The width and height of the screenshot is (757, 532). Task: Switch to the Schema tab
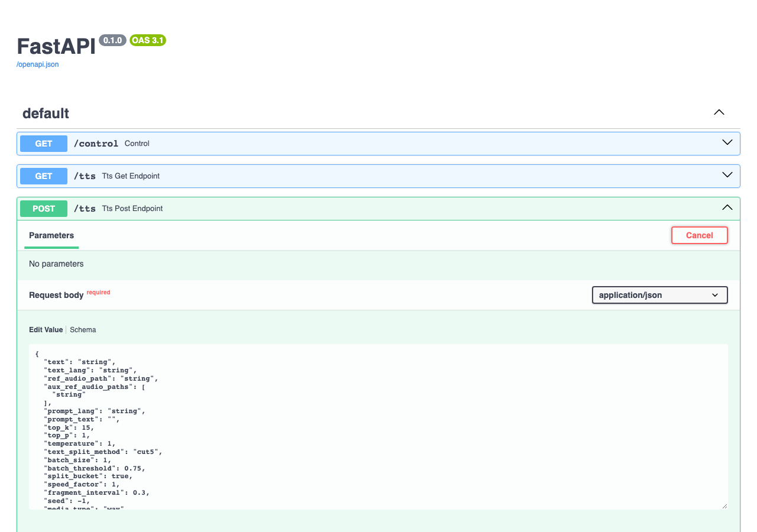point(83,330)
